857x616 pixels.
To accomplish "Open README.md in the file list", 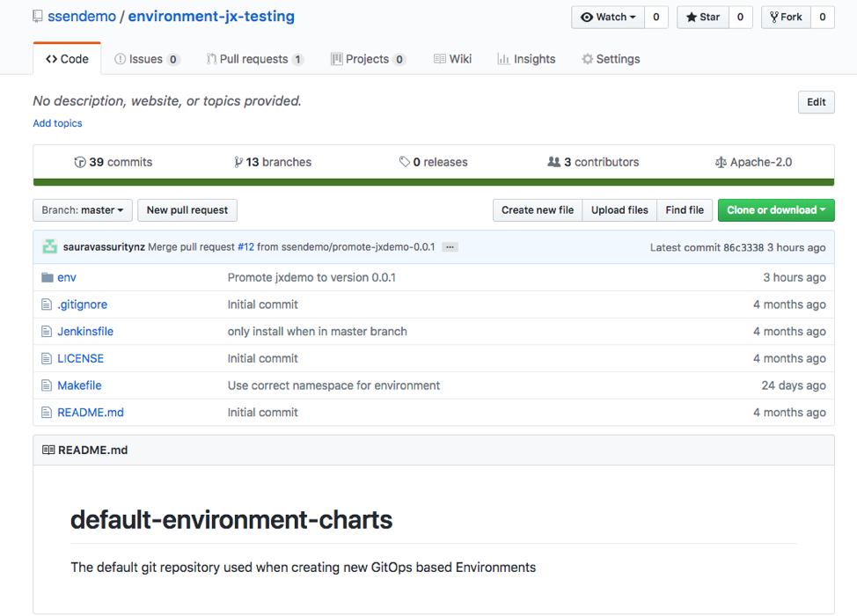I will tap(91, 413).
